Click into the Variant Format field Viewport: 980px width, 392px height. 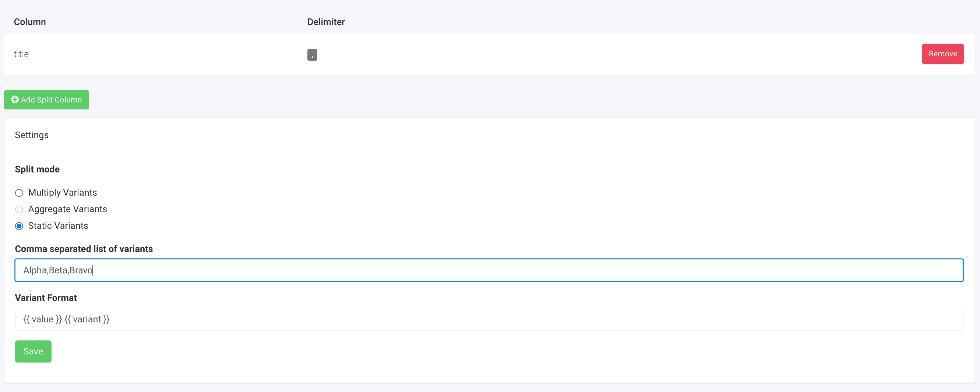click(489, 319)
